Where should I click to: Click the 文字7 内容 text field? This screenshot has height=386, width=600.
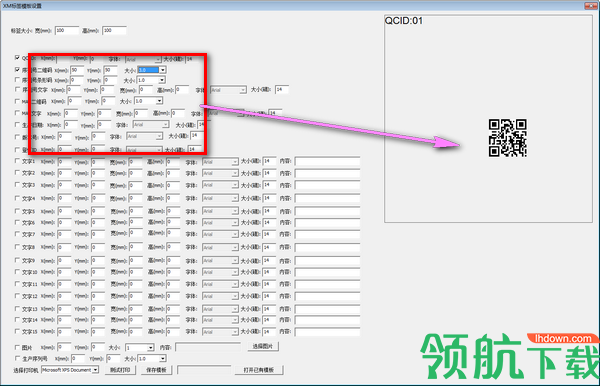coord(327,234)
